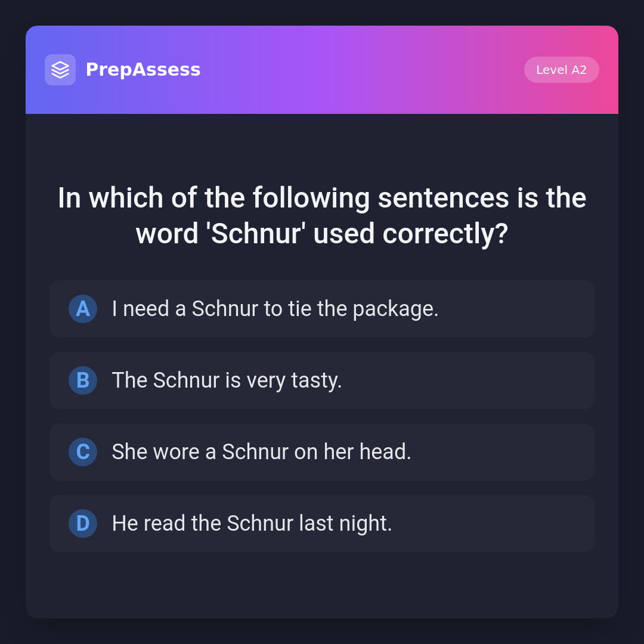Image resolution: width=644 pixels, height=644 pixels.
Task: Pick the circled letter C badge
Action: click(83, 452)
